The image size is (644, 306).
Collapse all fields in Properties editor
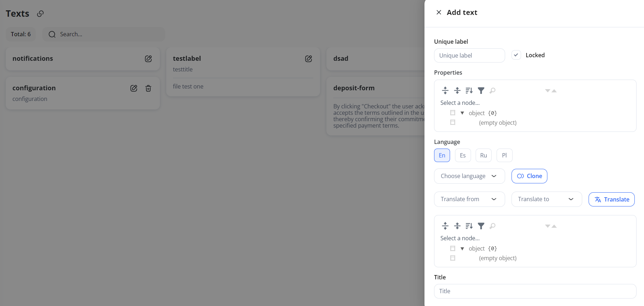[x=457, y=90]
